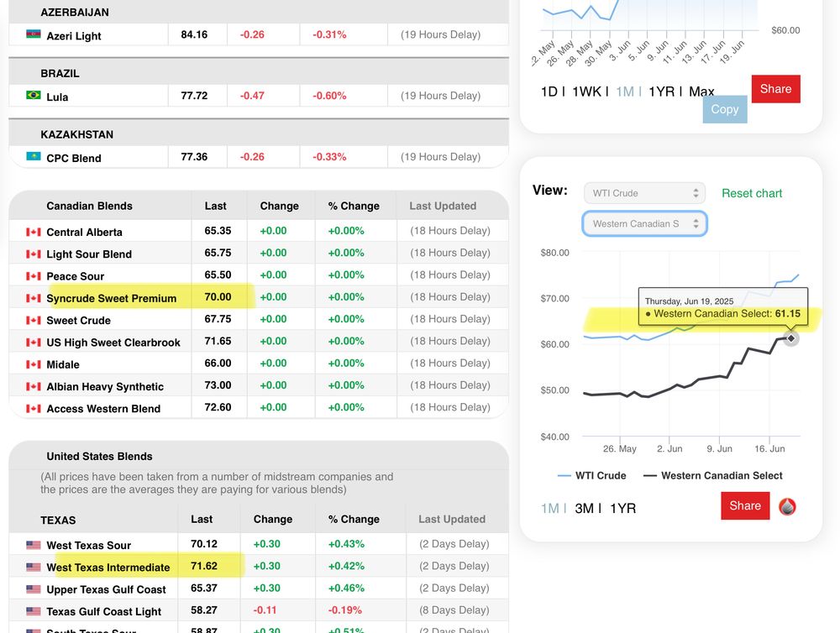Click the US flag beside Texas Gulf Coast Light
The width and height of the screenshot is (840, 633).
[34, 611]
